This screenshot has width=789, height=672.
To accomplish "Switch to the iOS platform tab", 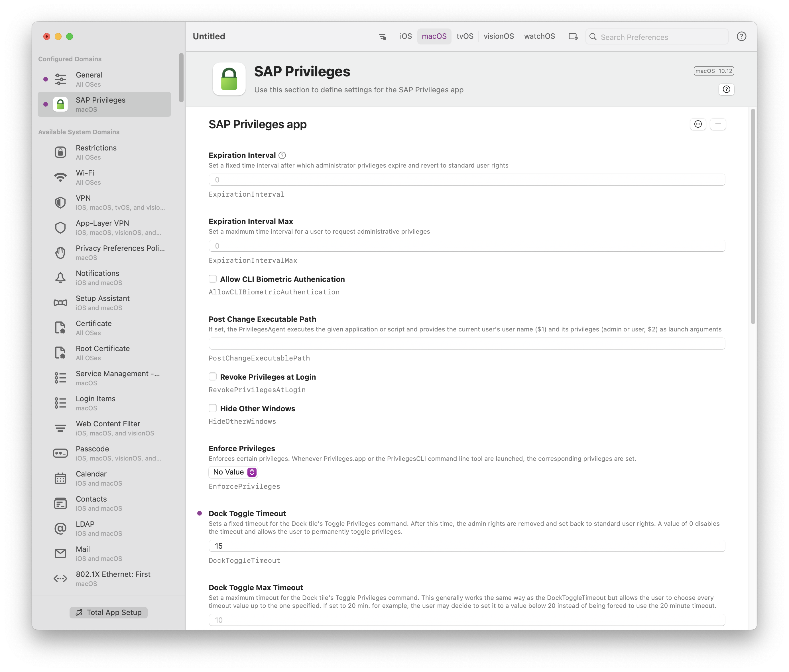I will click(406, 36).
